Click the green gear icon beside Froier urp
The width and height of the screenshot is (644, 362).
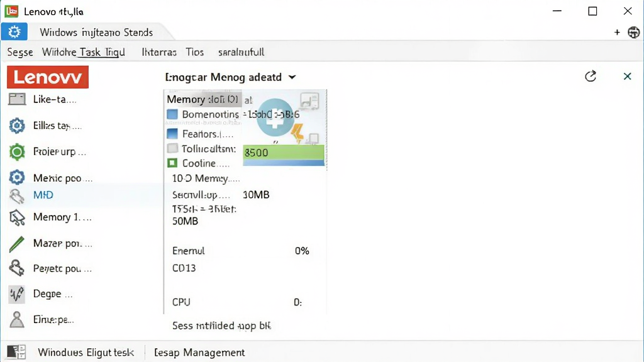pyautogui.click(x=17, y=152)
